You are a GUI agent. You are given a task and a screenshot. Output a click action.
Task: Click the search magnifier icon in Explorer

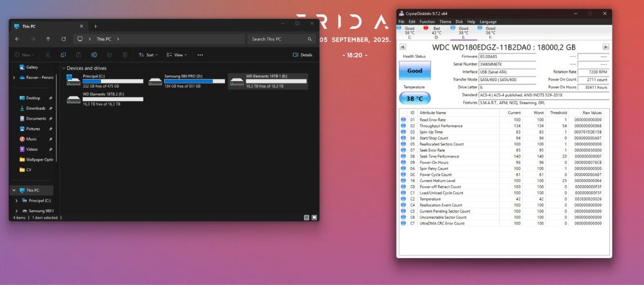[310, 39]
